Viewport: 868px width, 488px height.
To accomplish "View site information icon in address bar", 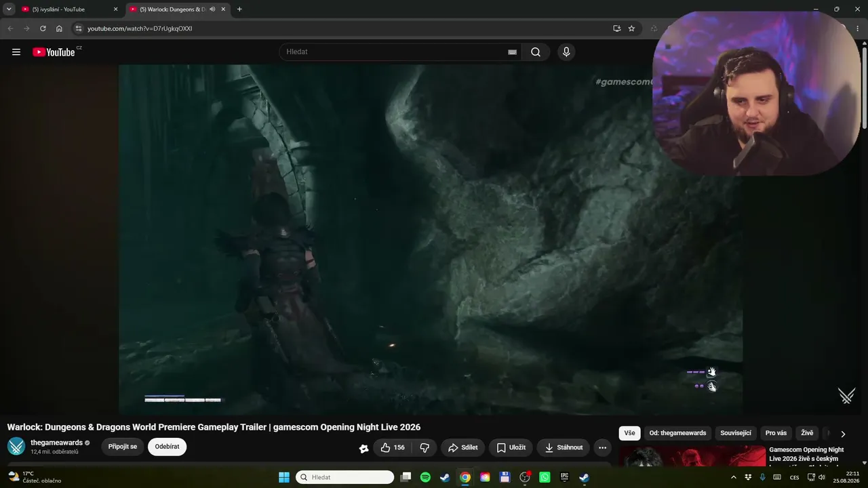I will point(79,28).
